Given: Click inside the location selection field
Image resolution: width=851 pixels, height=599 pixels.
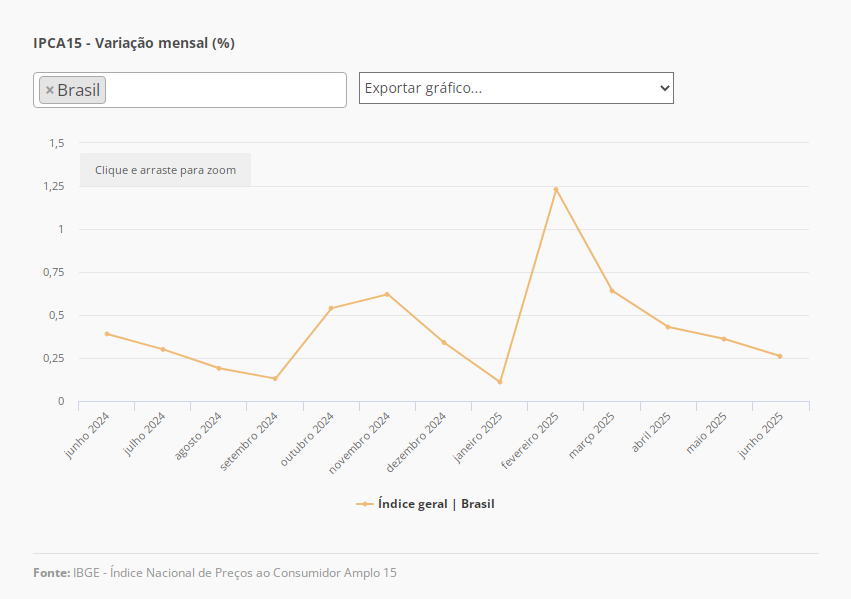Looking at the screenshot, I should tap(225, 90).
